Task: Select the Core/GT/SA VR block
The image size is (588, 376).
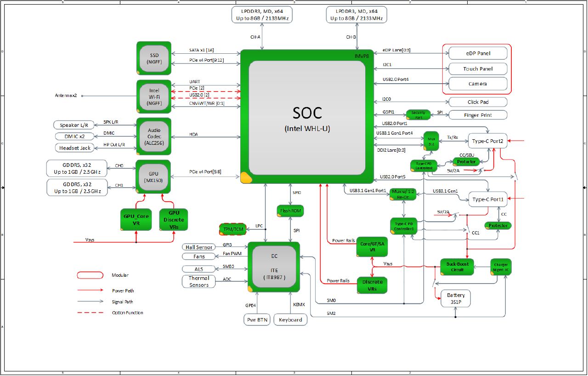Action: 372,247
